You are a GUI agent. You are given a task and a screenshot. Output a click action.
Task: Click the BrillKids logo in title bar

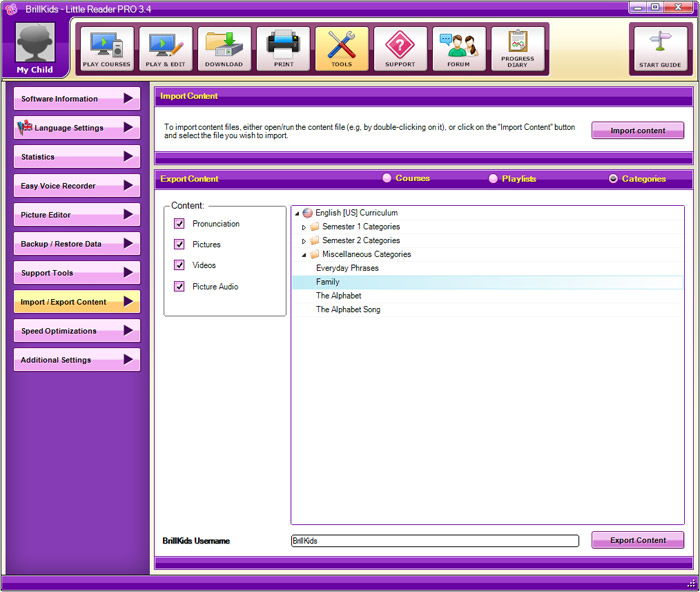[x=11, y=8]
